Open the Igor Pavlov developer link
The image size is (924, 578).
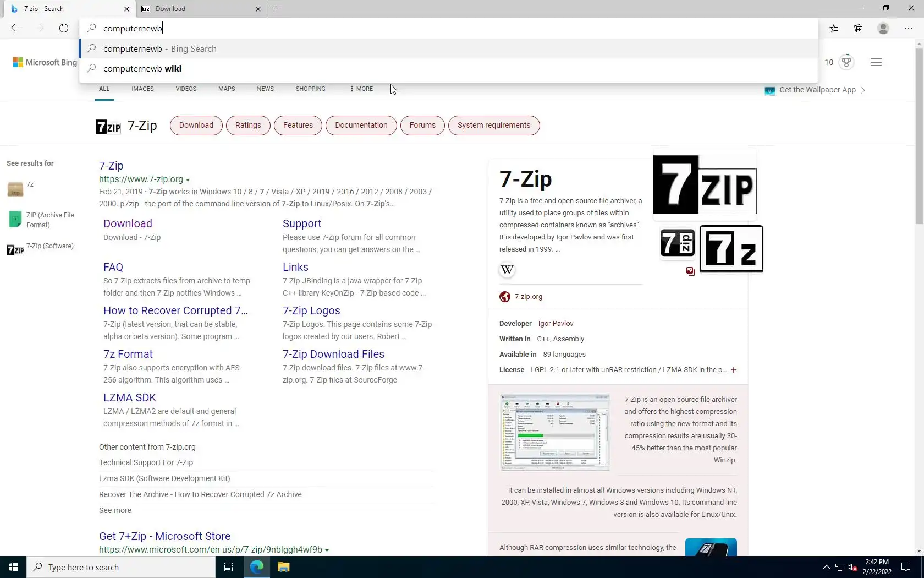[x=555, y=324]
